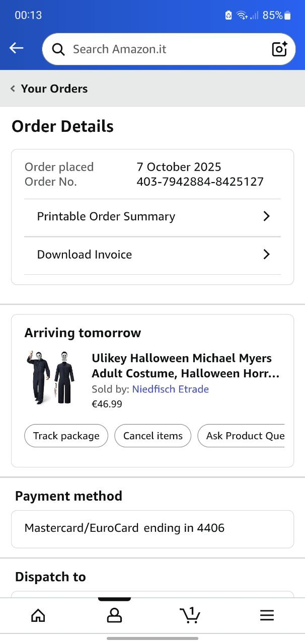Open the hamburger menu icon
Image resolution: width=305 pixels, height=644 pixels.
click(267, 615)
